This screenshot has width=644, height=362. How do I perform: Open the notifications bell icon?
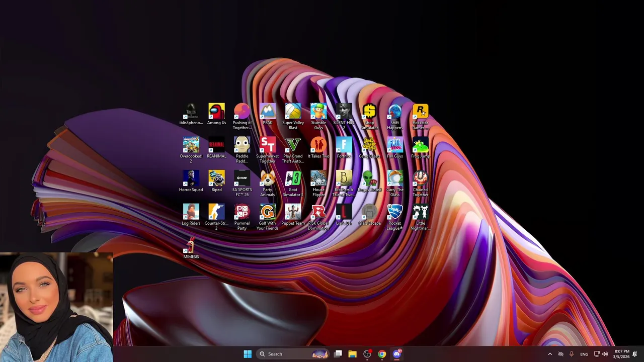(635, 354)
